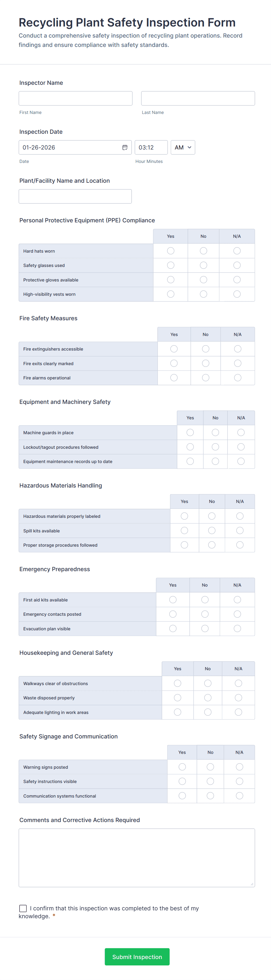
Task: Select No for First aid kits available
Action: point(204,599)
